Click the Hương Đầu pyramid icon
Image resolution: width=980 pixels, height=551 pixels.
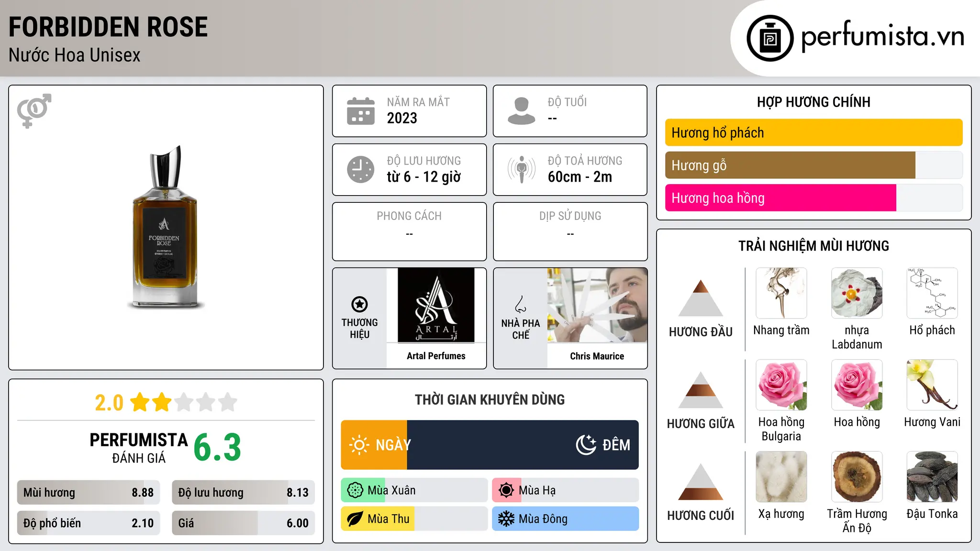[x=701, y=298]
